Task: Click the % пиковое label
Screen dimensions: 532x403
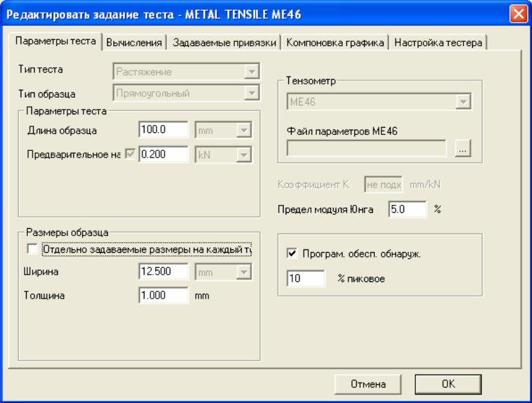Action: [362, 279]
